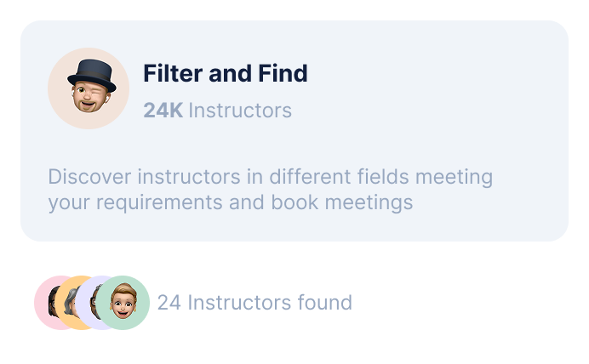
Task: Click the bold "24K" count
Action: [x=163, y=111]
